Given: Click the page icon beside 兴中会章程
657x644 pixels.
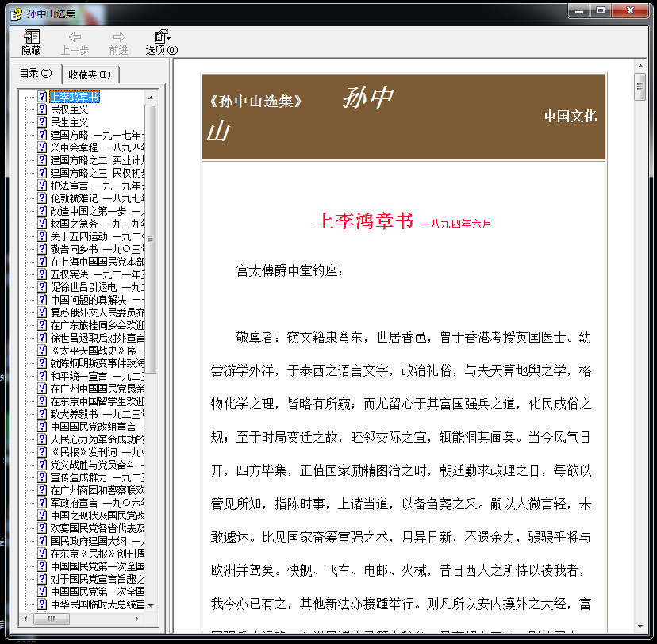Looking at the screenshot, I should tap(42, 148).
